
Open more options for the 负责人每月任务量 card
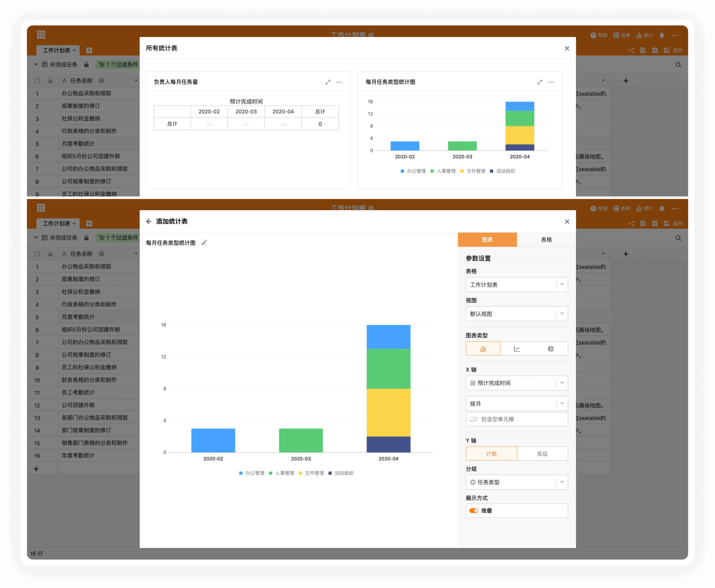click(x=339, y=82)
